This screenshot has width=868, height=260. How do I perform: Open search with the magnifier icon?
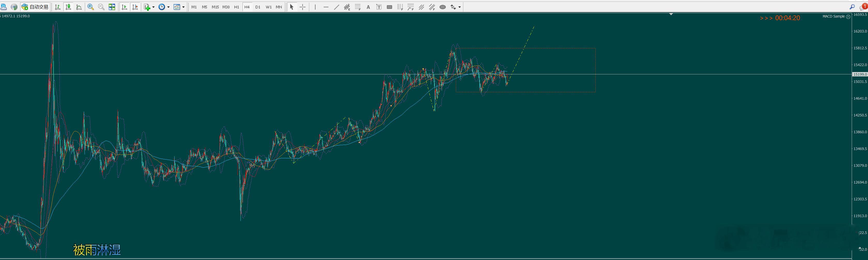tap(852, 7)
